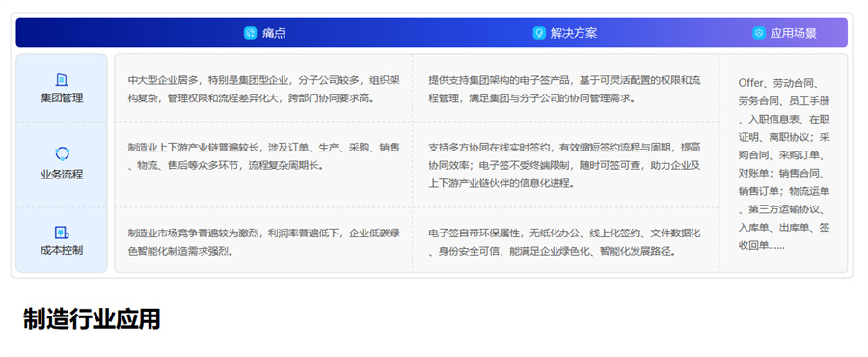Click the 制造行业应用 heading
Image resolution: width=868 pixels, height=357 pixels.
point(92,318)
